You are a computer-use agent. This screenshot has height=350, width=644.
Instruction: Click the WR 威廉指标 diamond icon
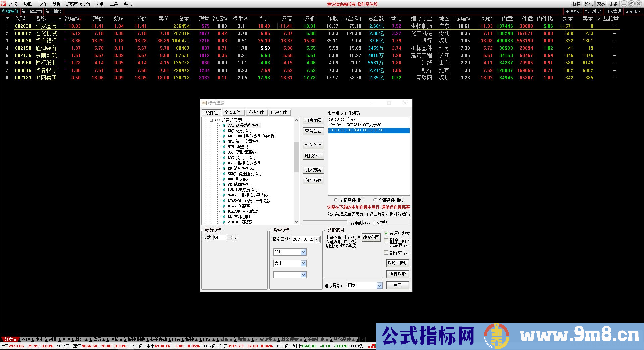coord(224,184)
